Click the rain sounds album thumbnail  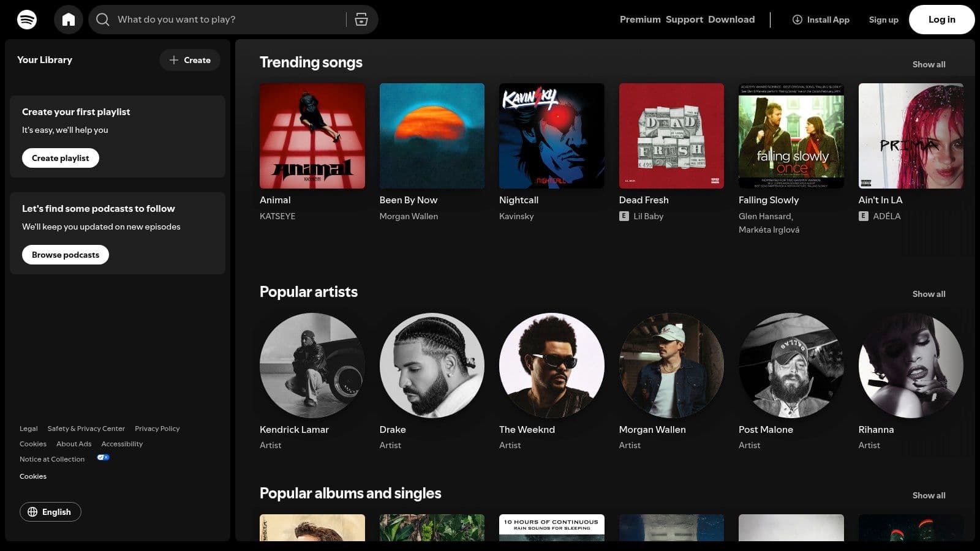click(552, 528)
